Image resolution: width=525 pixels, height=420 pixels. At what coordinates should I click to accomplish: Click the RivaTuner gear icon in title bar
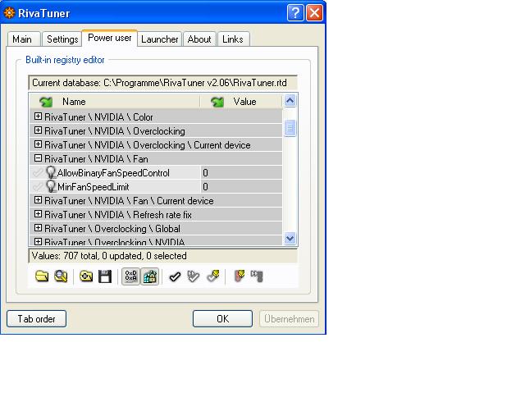(9, 13)
